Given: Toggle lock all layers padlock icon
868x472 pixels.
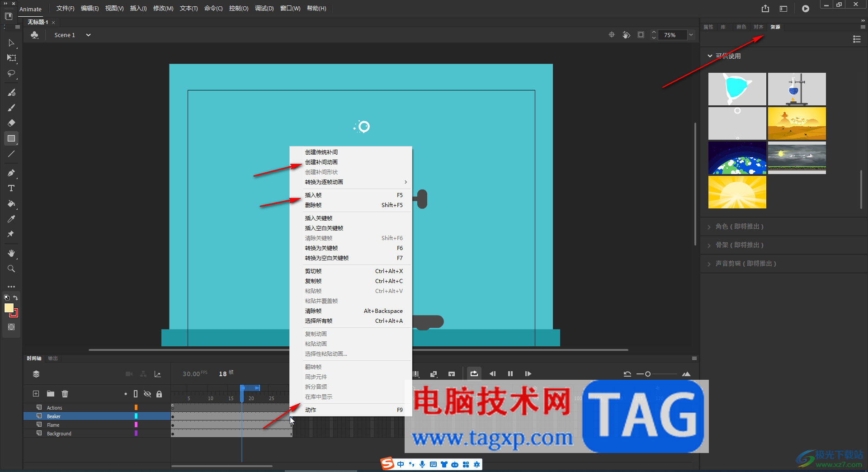Looking at the screenshot, I should pyautogui.click(x=159, y=394).
